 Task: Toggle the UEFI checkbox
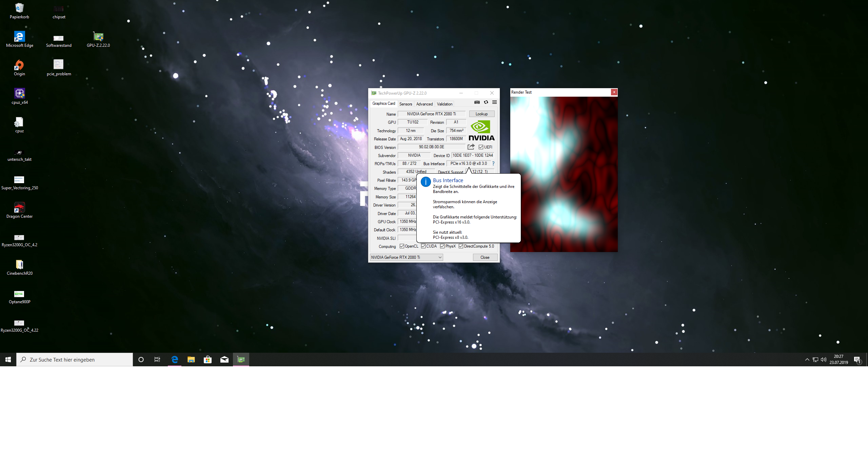click(481, 147)
